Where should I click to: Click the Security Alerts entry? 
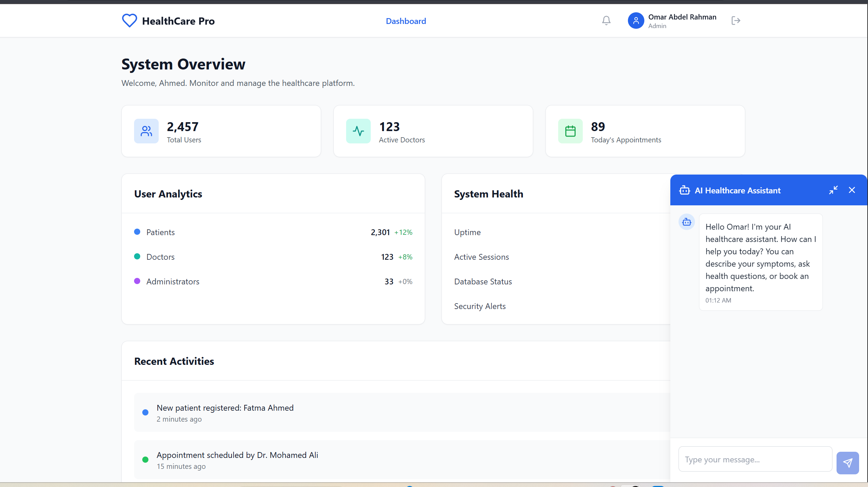pyautogui.click(x=479, y=306)
